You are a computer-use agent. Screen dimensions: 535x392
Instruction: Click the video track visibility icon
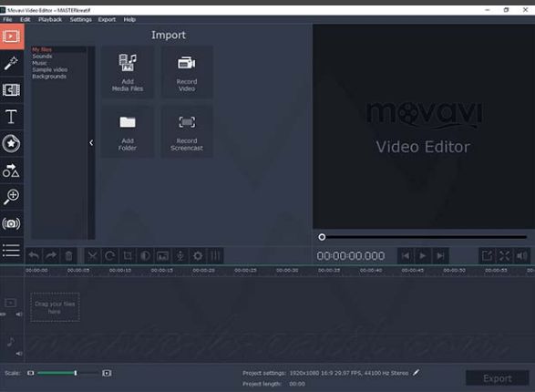pyautogui.click(x=3, y=314)
